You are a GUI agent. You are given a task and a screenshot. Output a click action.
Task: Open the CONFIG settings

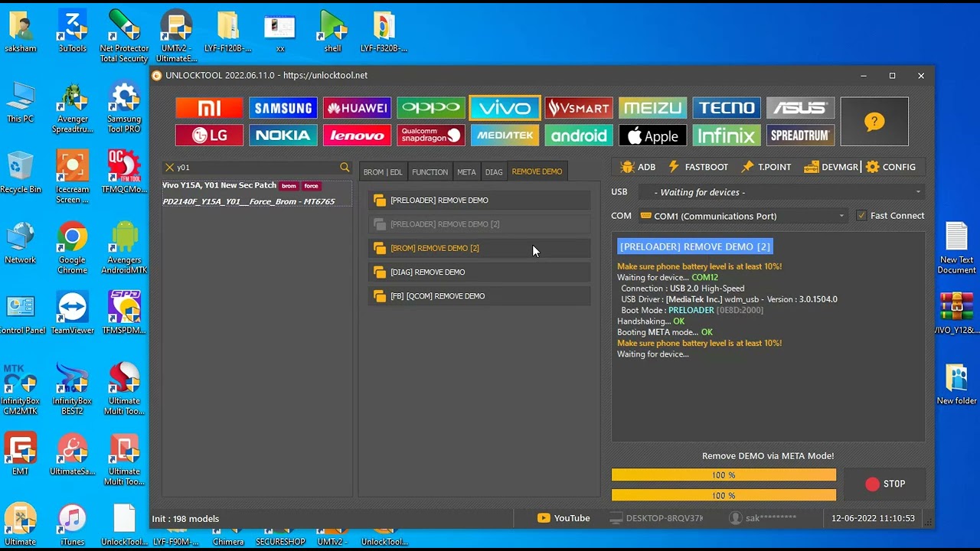891,167
